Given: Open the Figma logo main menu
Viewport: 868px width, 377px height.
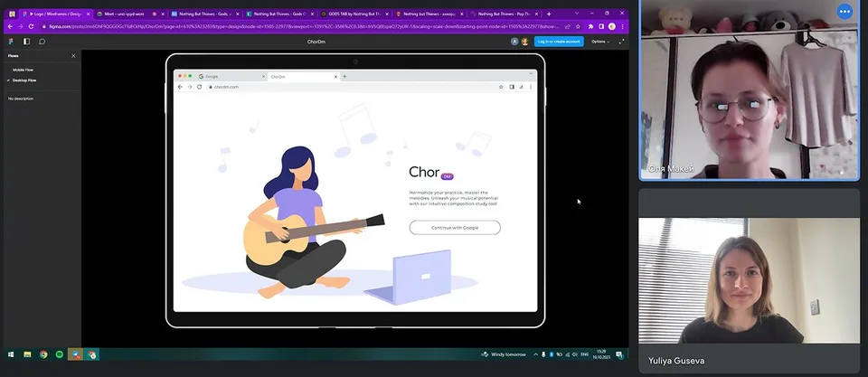Looking at the screenshot, I should (x=11, y=42).
